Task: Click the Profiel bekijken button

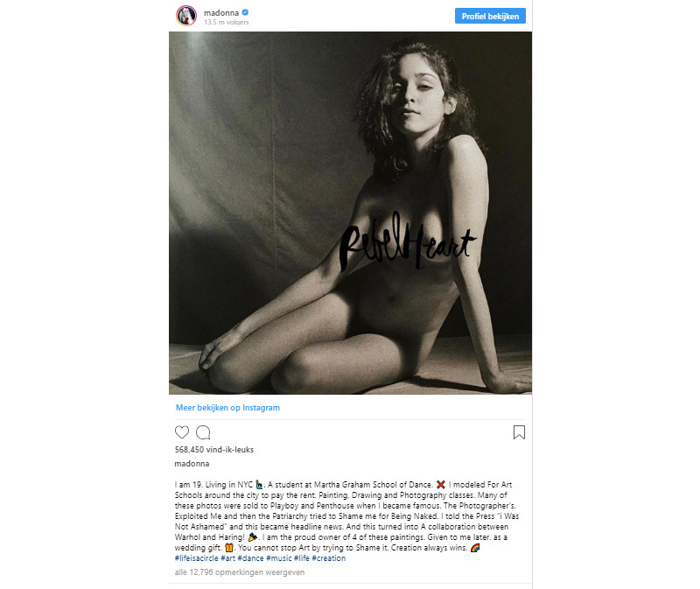Action: pyautogui.click(x=490, y=16)
